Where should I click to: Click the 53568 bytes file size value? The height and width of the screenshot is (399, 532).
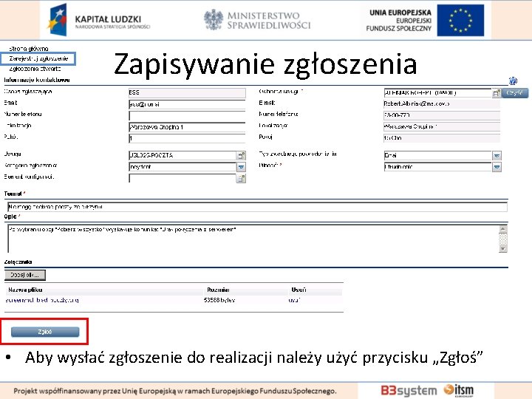point(219,300)
